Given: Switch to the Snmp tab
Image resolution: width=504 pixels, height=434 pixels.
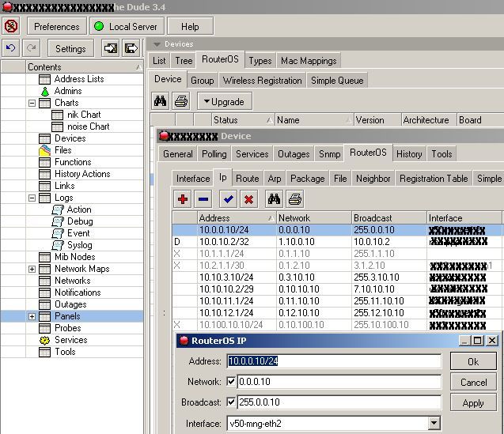Looking at the screenshot, I should [x=329, y=154].
